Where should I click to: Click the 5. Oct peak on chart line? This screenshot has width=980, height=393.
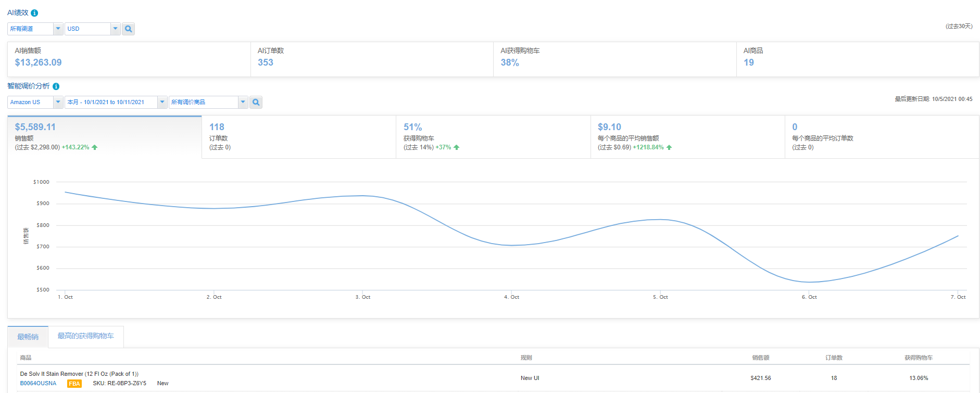(x=660, y=220)
